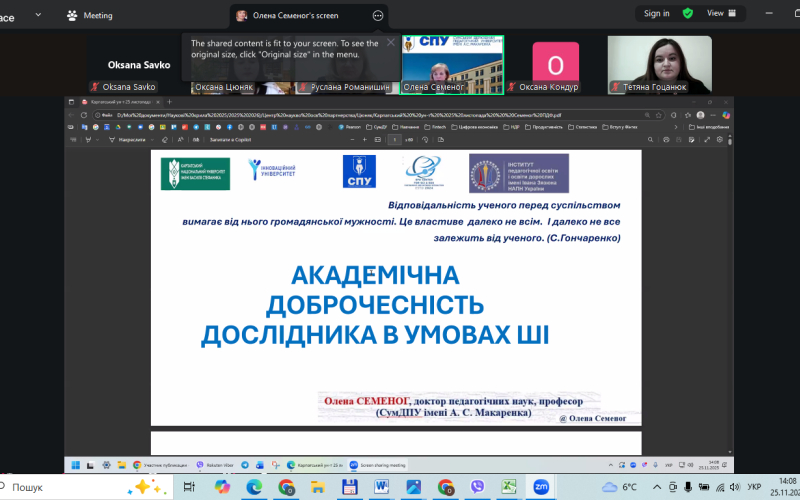Open the Windows Start button in shared screen
This screenshot has height=500, width=800.
click(x=76, y=465)
